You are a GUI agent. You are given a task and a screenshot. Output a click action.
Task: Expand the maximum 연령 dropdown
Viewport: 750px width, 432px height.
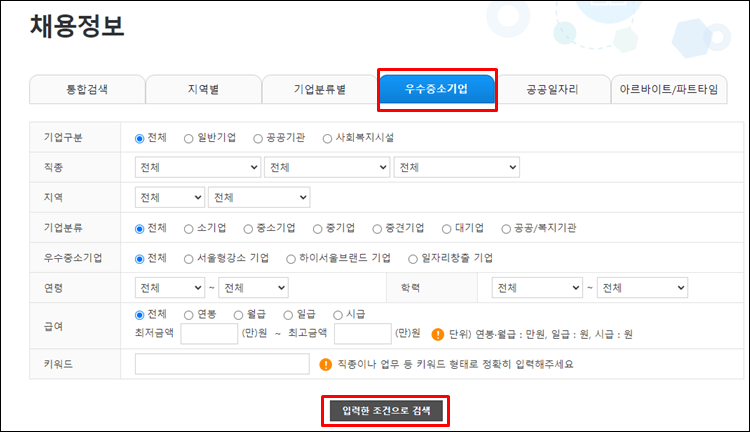click(x=254, y=288)
